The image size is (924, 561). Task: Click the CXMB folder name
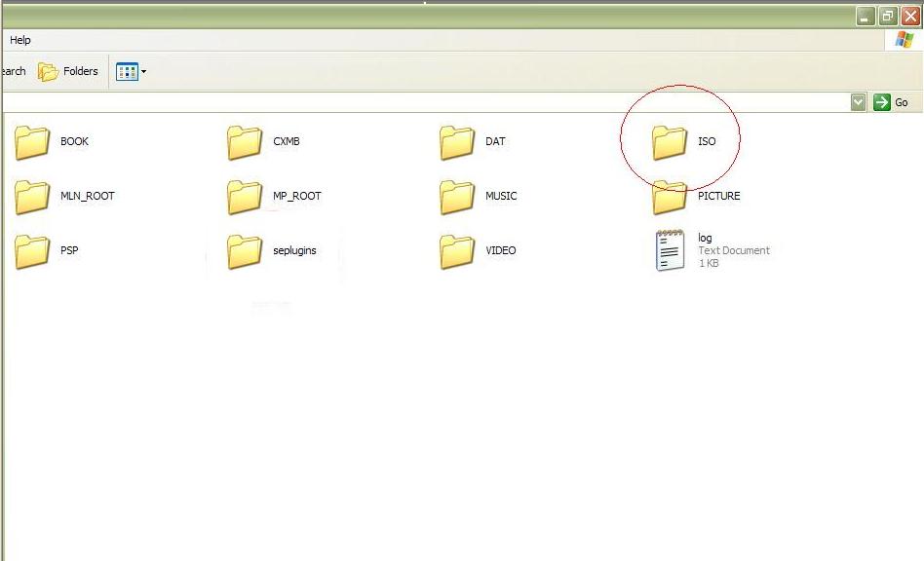(x=287, y=141)
